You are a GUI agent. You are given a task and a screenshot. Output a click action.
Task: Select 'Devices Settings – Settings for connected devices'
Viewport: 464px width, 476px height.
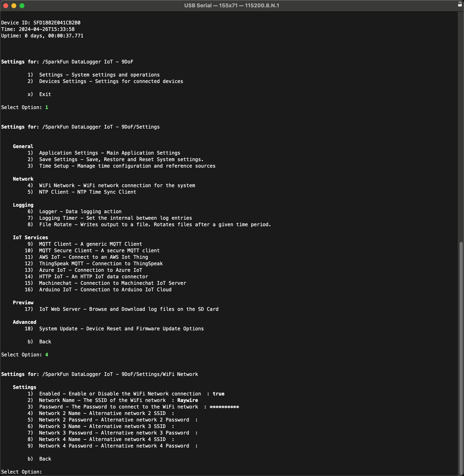coord(105,81)
